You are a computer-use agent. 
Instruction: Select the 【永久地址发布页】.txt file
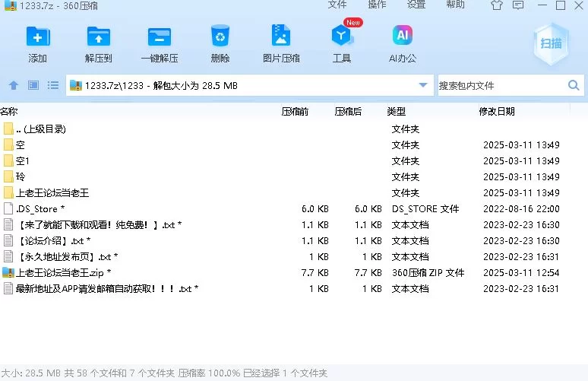(294, 257)
